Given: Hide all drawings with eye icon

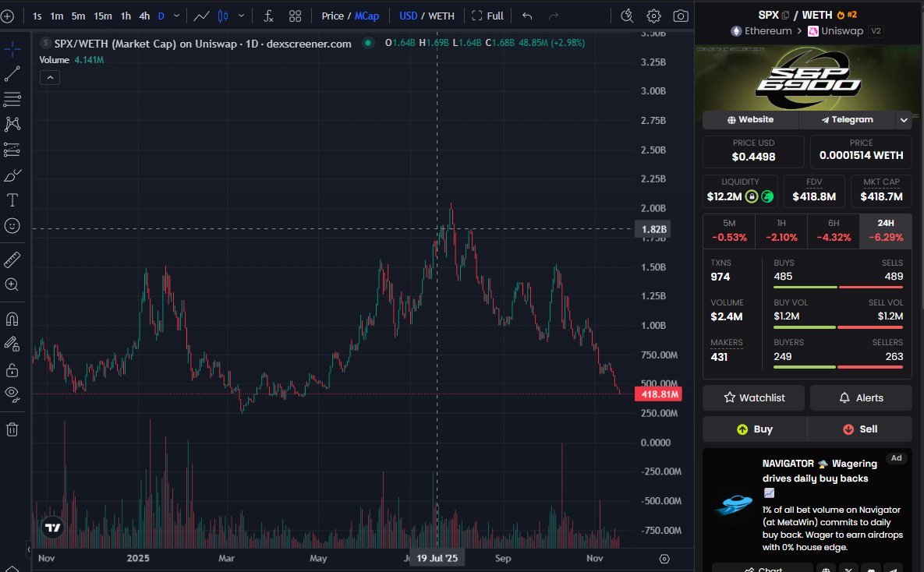Looking at the screenshot, I should 12,394.
